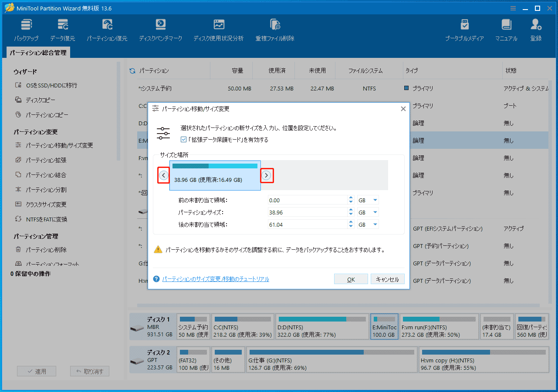
Task: Sort by 状態 column header
Action: pos(511,70)
